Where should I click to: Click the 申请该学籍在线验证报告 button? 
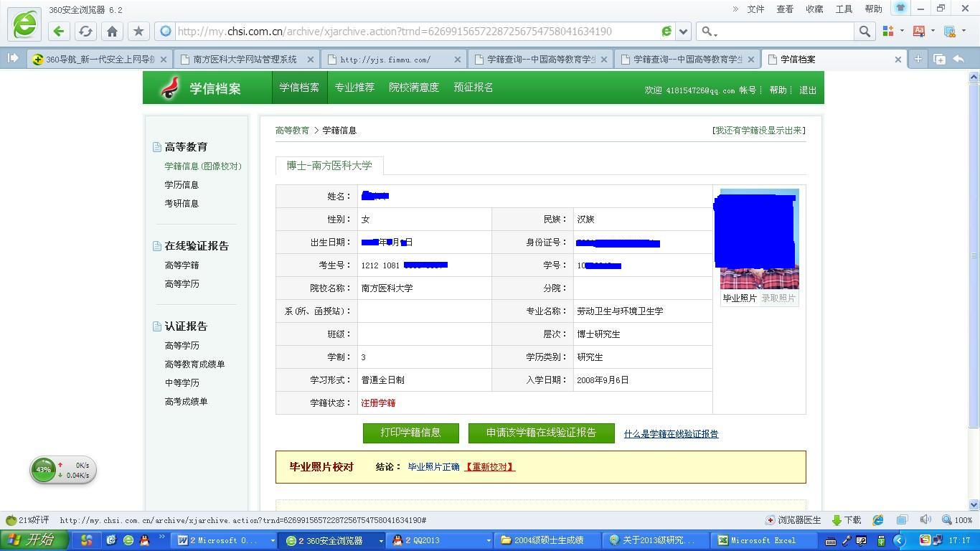(541, 433)
